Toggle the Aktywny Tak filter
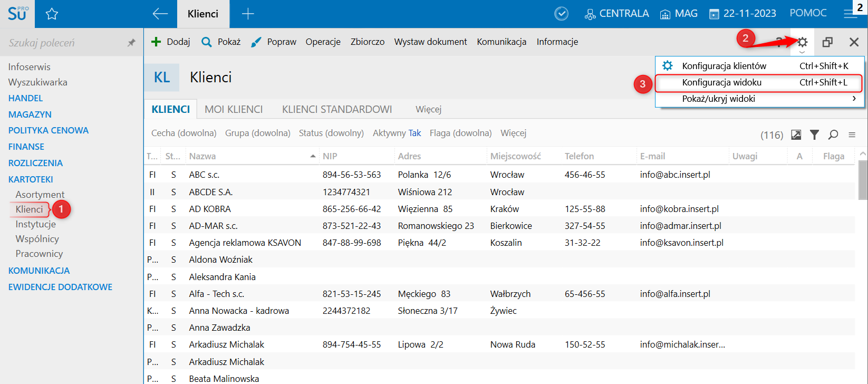 pyautogui.click(x=397, y=133)
